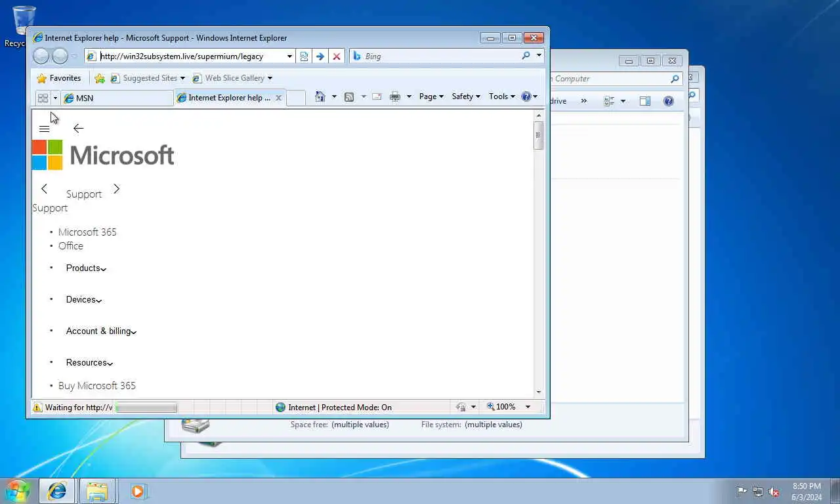Click the blue Go arrow button
Image resolution: width=840 pixels, height=504 pixels.
tap(320, 56)
